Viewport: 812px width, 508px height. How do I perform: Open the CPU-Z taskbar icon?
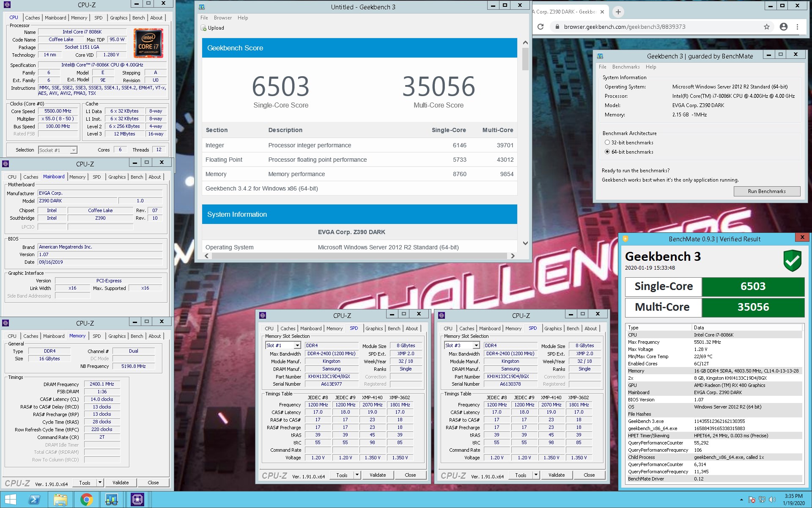[x=137, y=500]
